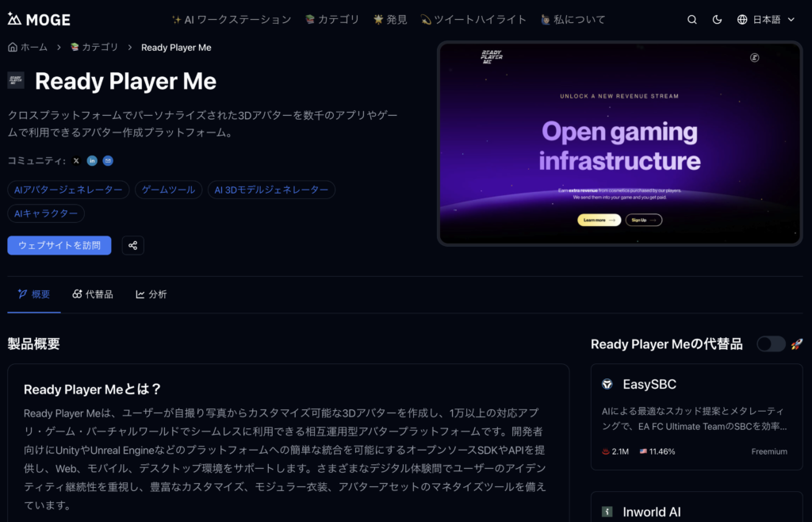
Task: Click the MOGE logo in header
Action: click(39, 20)
